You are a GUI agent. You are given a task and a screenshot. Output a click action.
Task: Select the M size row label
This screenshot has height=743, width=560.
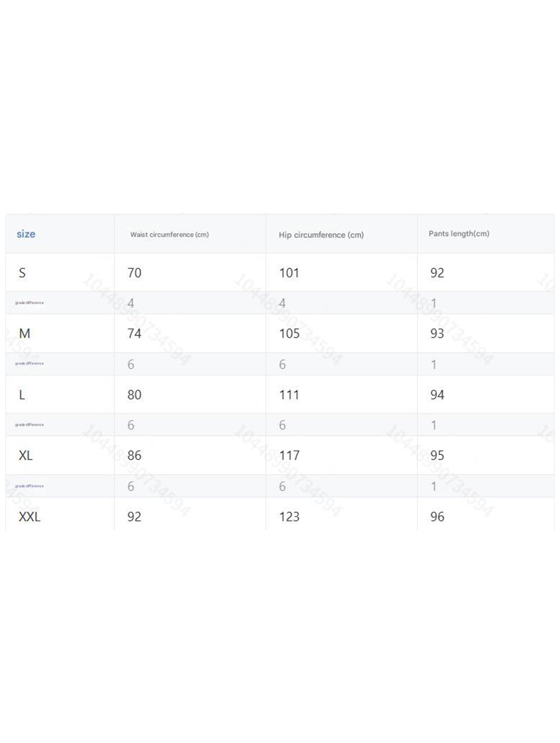(25, 333)
